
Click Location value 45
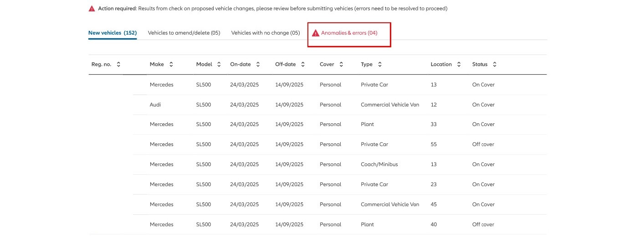click(x=434, y=204)
